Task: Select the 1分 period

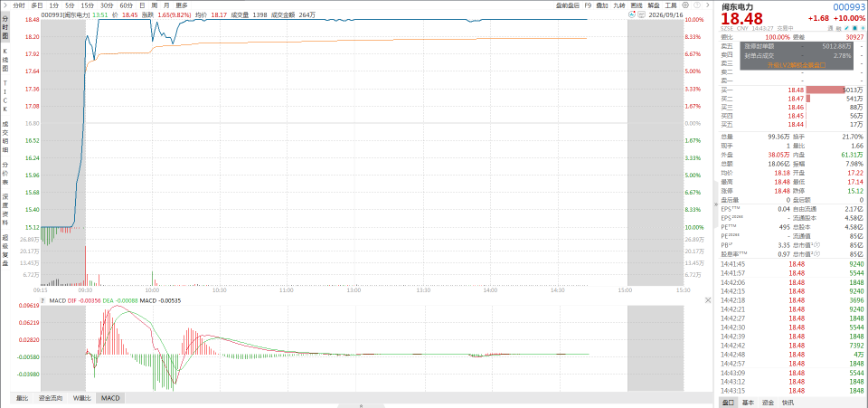Action: (53, 5)
